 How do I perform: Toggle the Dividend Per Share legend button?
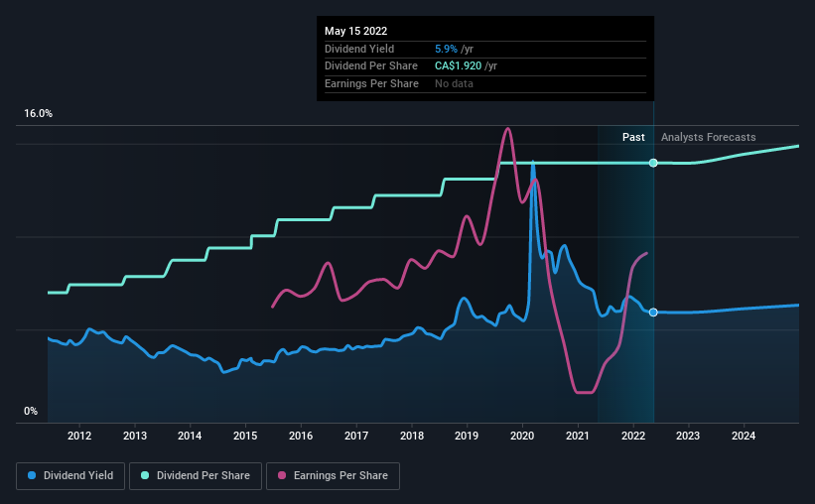coord(196,476)
